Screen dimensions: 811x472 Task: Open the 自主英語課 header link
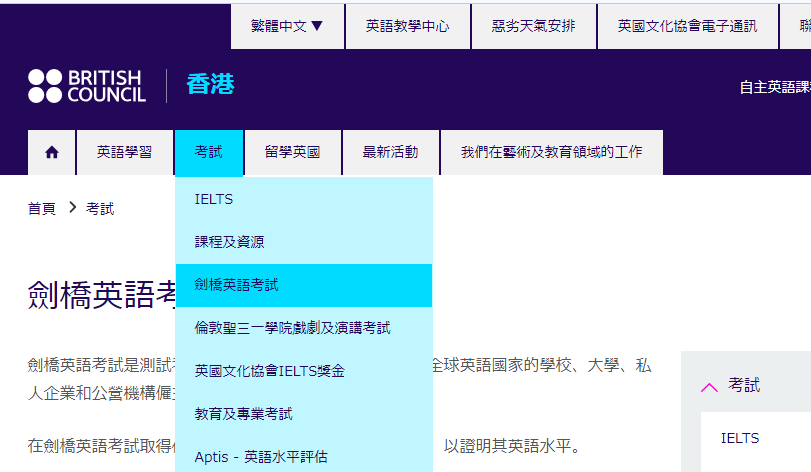click(x=775, y=87)
